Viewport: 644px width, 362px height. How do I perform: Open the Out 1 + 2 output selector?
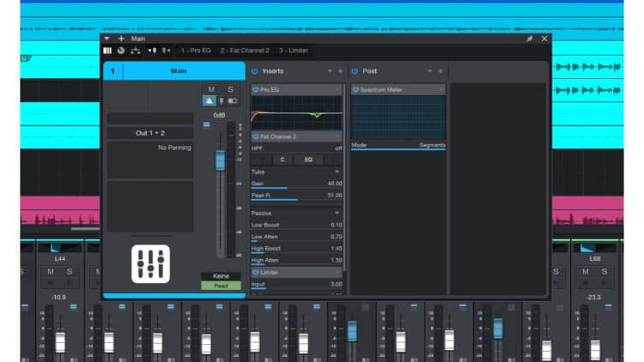click(x=150, y=133)
